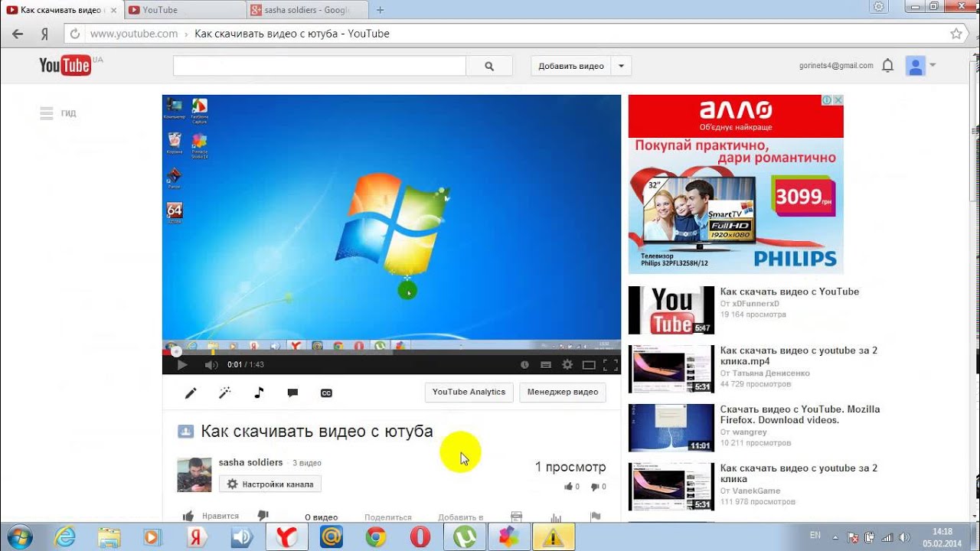Click the flag report icon
Image resolution: width=980 pixels, height=551 pixels.
pyautogui.click(x=595, y=517)
